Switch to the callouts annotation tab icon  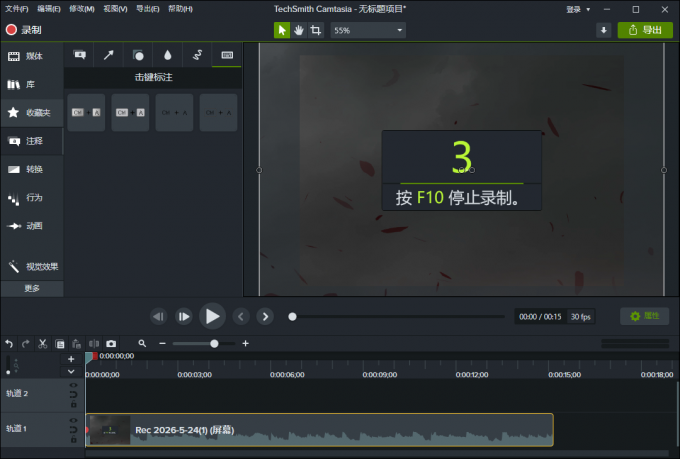coord(80,55)
